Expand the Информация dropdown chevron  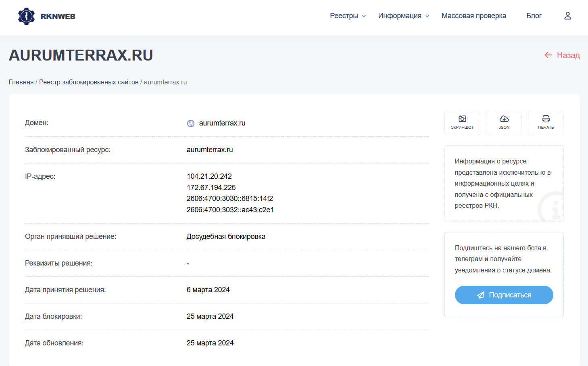427,16
